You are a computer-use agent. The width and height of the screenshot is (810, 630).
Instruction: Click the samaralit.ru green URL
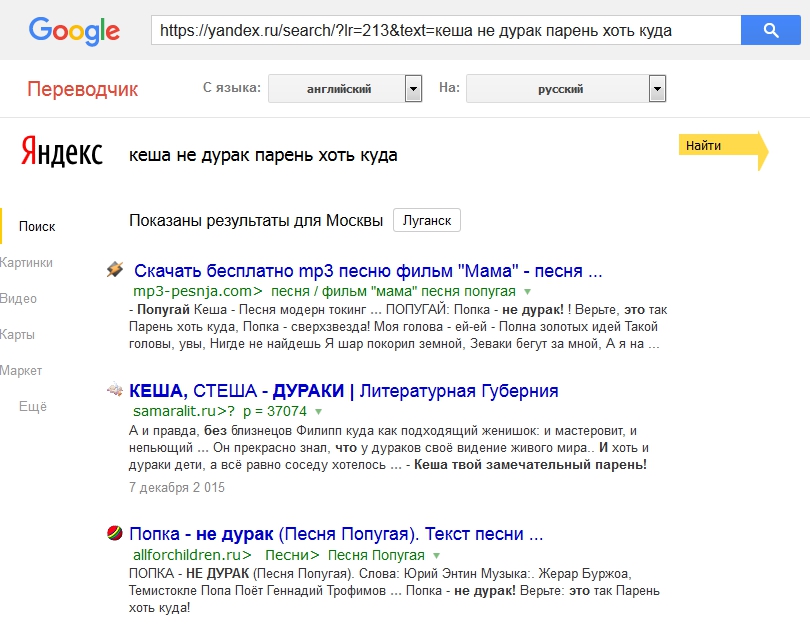coord(184,411)
